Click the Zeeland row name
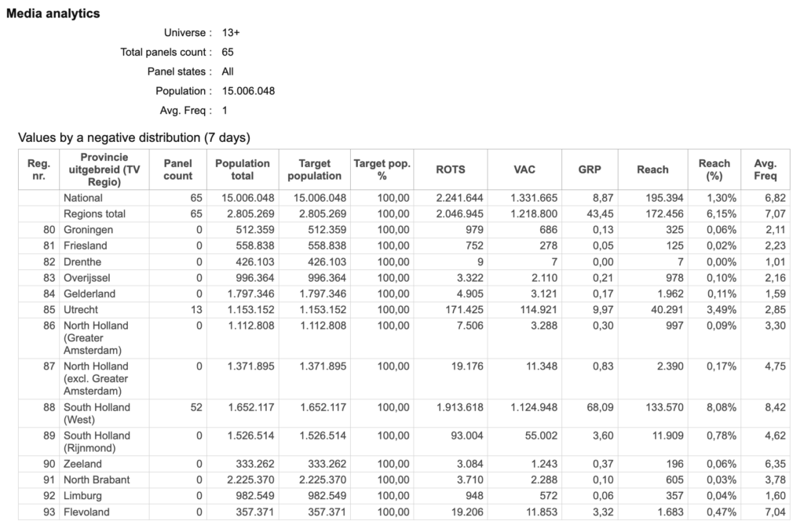Image resolution: width=804 pixels, height=532 pixels. [x=82, y=464]
